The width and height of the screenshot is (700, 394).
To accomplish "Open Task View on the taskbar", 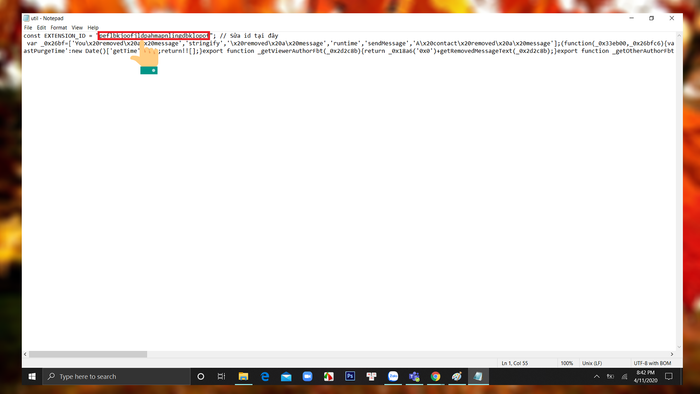I will point(221,377).
